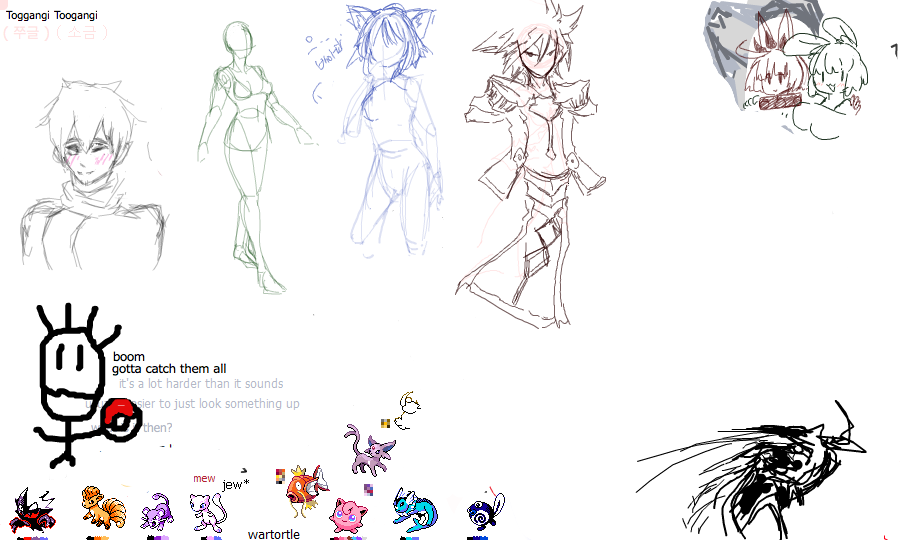Click the lilac Espeon sprite
This screenshot has width=900, height=540.
[369, 449]
